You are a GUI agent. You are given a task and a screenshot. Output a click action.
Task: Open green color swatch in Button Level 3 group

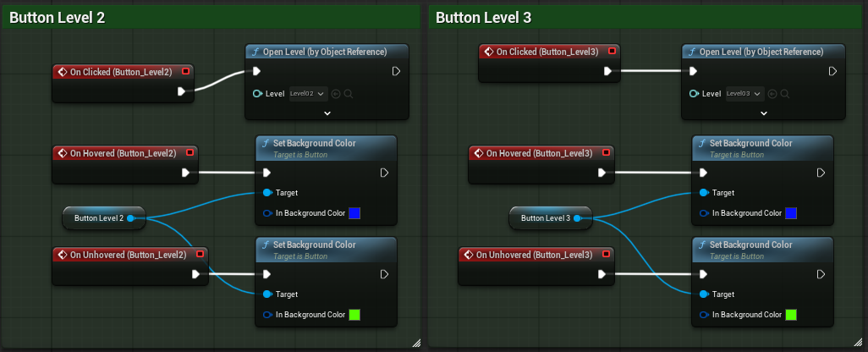pos(791,315)
